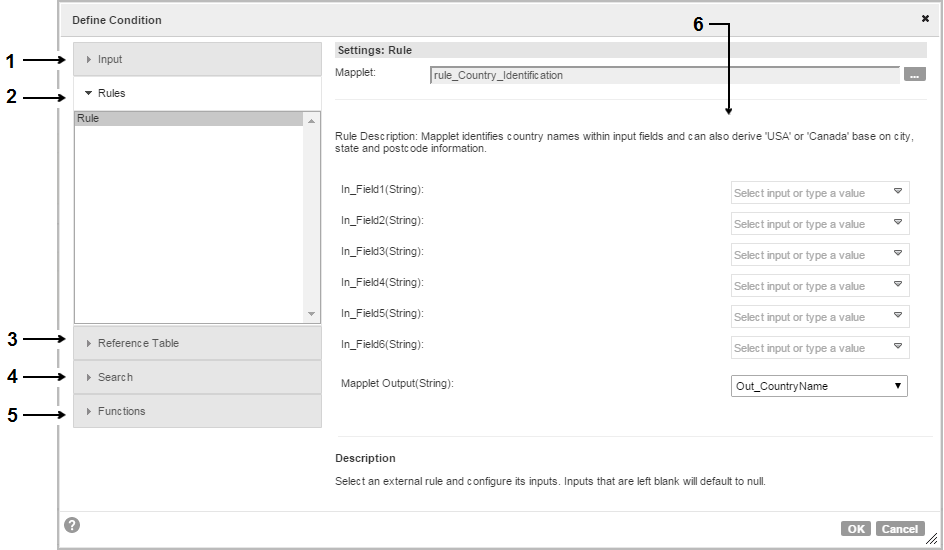The height and width of the screenshot is (550, 944).
Task: Click the Mapplet browse ellipsis button
Action: [x=914, y=75]
